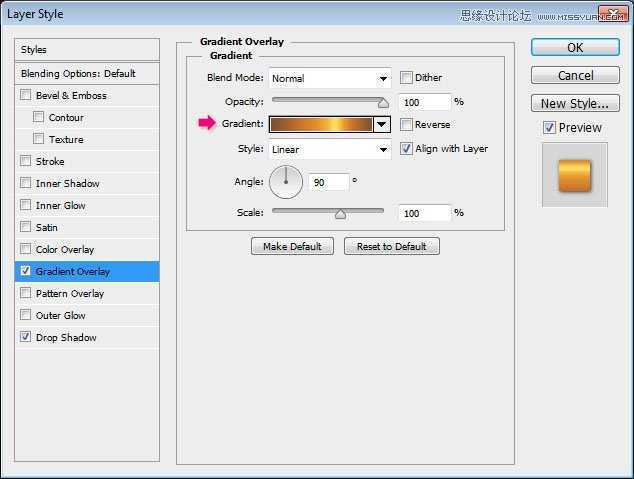Click the Angle value input field
Image resolution: width=634 pixels, height=479 pixels.
329,182
